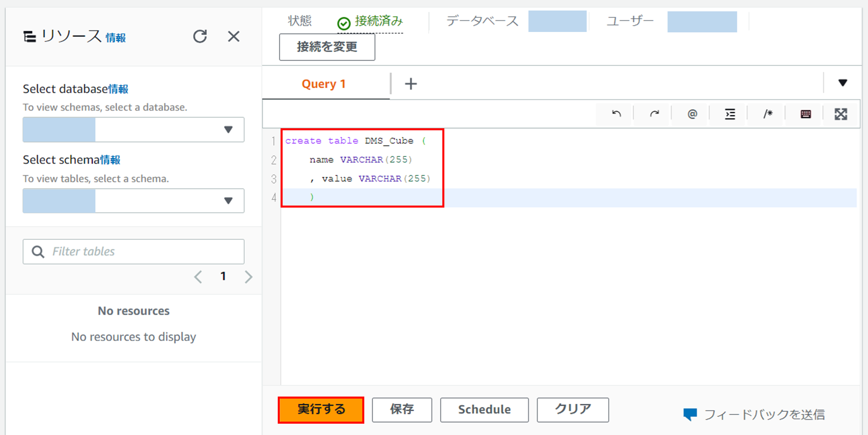The height and width of the screenshot is (435, 868).
Task: Open the Select schema 情報 link
Action: [x=110, y=160]
